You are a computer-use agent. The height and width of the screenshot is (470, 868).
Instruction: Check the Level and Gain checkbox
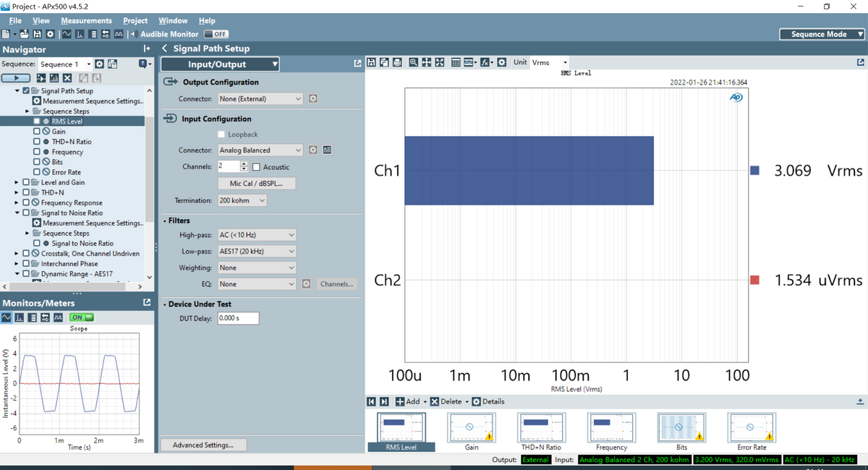pyautogui.click(x=26, y=182)
